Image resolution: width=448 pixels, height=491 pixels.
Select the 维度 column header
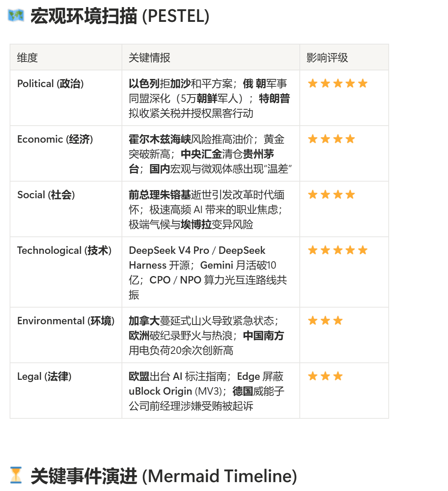tap(66, 57)
